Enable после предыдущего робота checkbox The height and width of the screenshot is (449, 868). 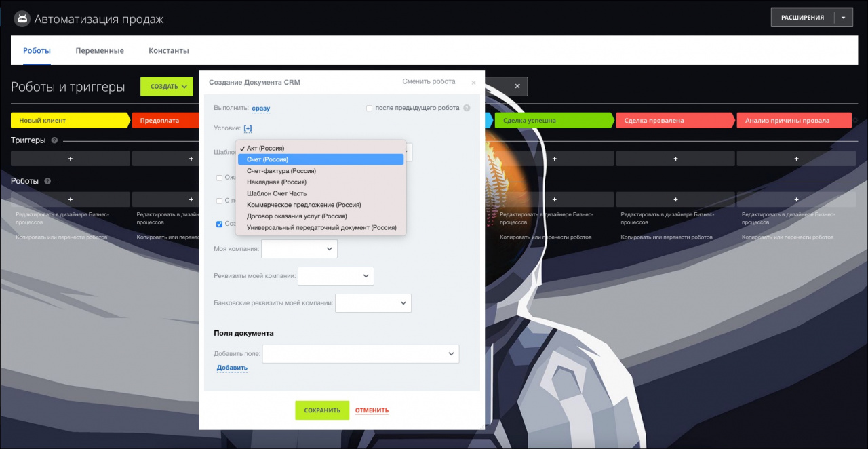[370, 108]
